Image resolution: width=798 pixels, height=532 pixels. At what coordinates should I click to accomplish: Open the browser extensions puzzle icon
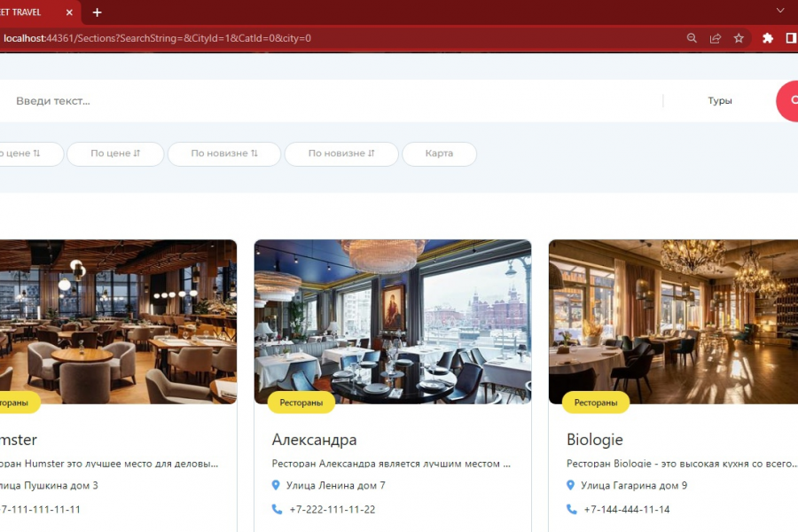(x=768, y=38)
